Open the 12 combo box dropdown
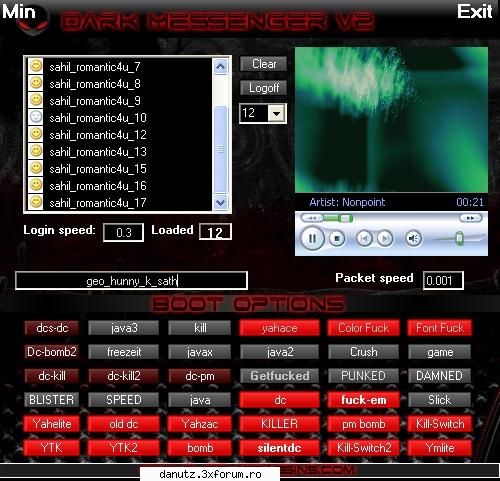The image size is (500, 481). tap(277, 114)
